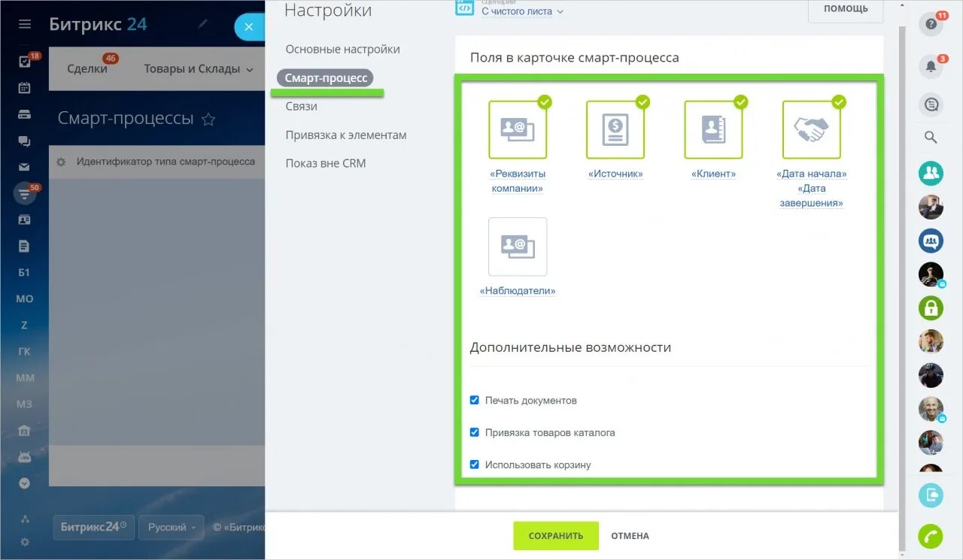Viewport: 963px width, 560px height.
Task: Click the Сохранить button
Action: tap(556, 536)
